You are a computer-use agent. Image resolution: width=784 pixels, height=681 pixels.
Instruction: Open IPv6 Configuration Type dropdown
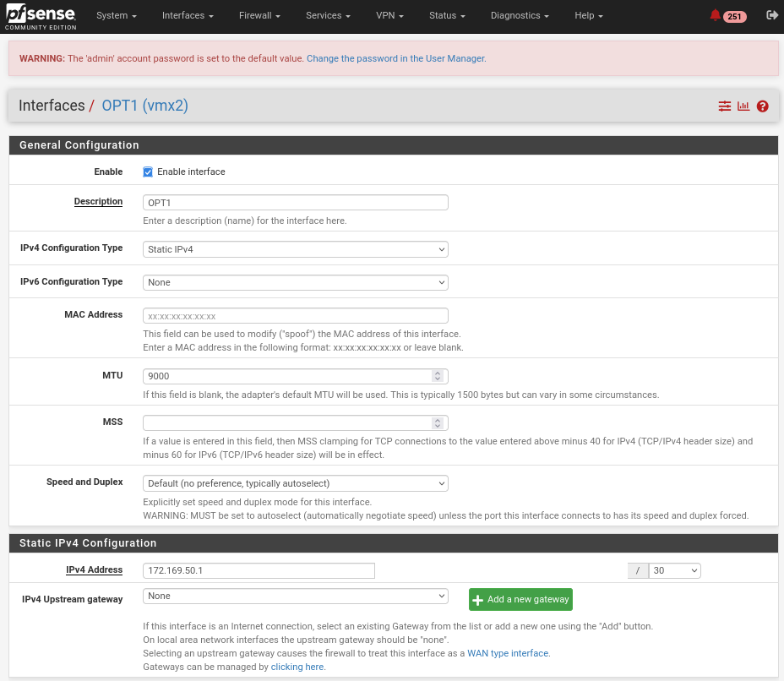[x=296, y=282]
